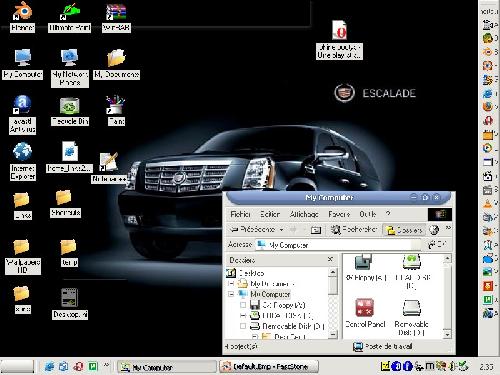Select My Network Places on the desktop
Viewport: 500px width, 375px height.
70,67
